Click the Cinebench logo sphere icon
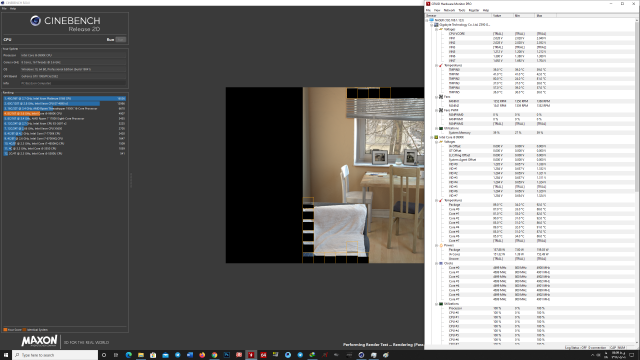 coord(36,20)
